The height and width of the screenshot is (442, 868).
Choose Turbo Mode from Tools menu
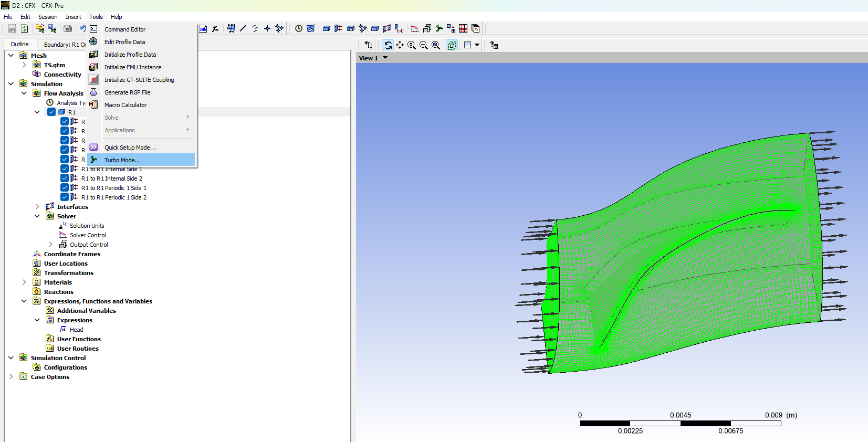click(122, 160)
